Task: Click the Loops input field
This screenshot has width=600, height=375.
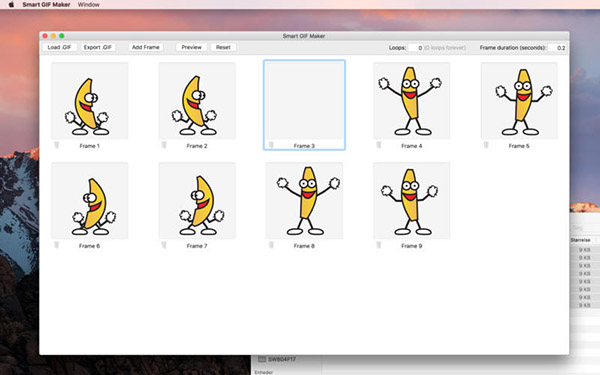Action: pos(416,48)
